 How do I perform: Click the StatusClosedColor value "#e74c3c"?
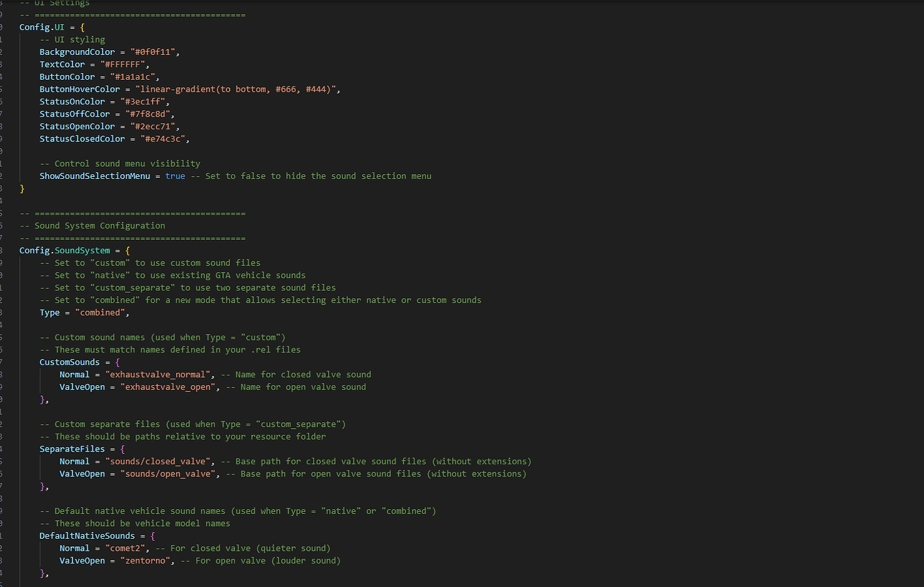[x=163, y=138]
